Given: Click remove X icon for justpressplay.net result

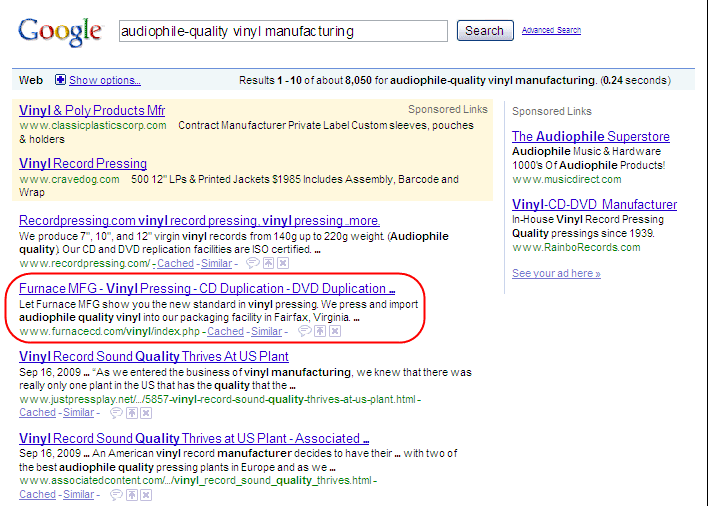Looking at the screenshot, I should pos(146,413).
